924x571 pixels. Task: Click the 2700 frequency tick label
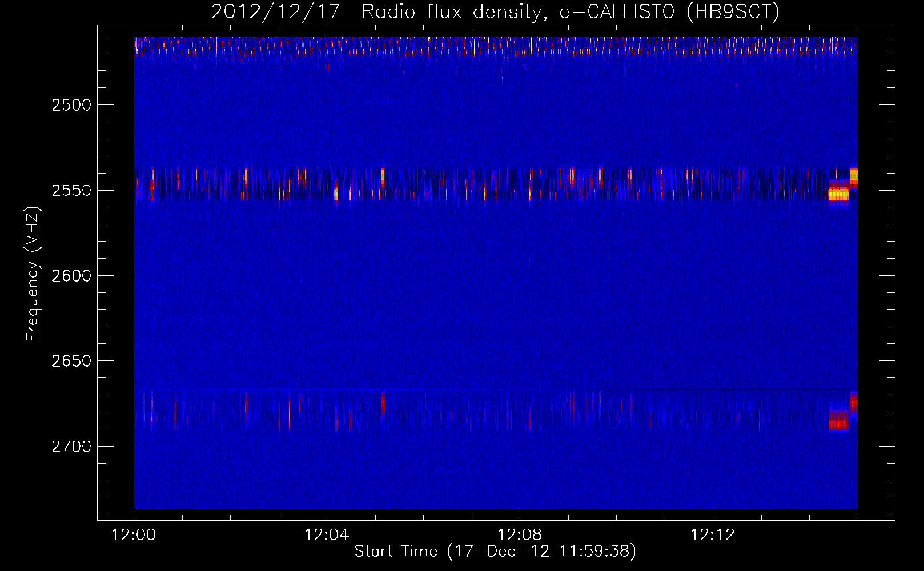click(71, 446)
